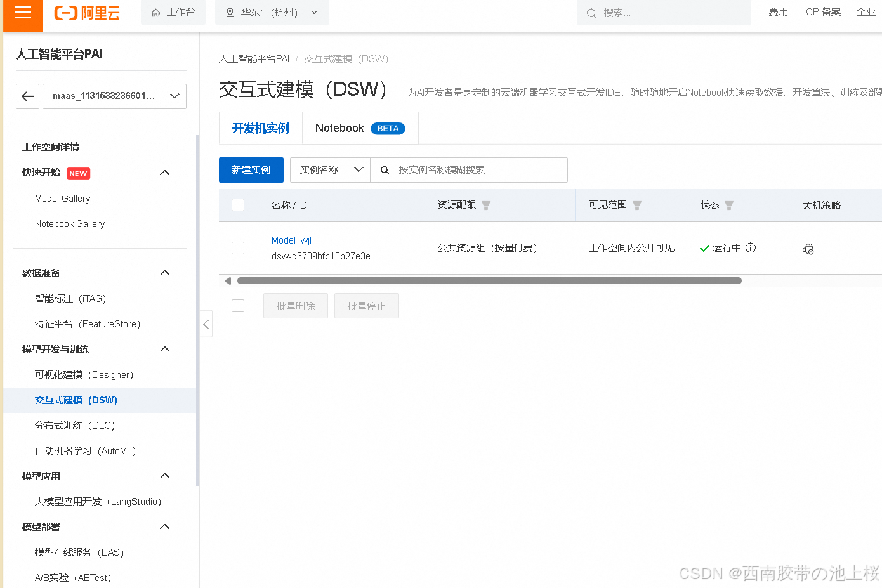Switch to the Notebook BETA tab
Viewport: 882px width, 588px height.
[x=360, y=127]
